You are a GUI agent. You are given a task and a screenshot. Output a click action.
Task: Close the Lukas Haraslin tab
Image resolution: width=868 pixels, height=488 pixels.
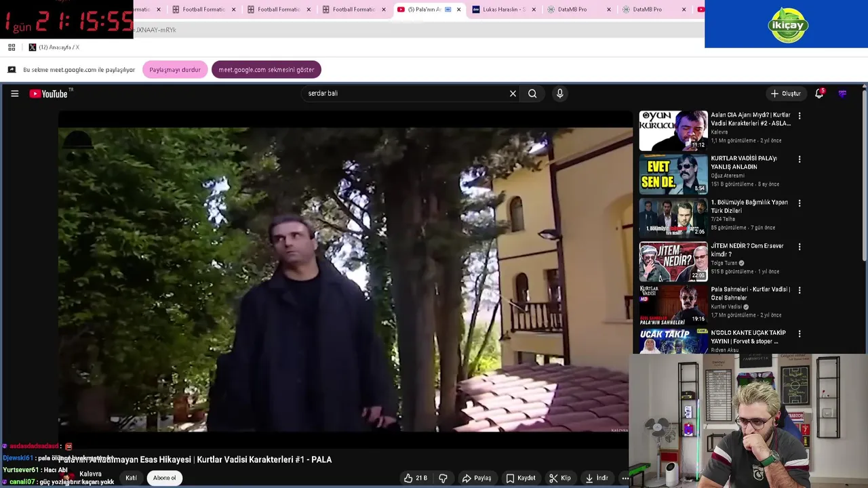coord(534,9)
